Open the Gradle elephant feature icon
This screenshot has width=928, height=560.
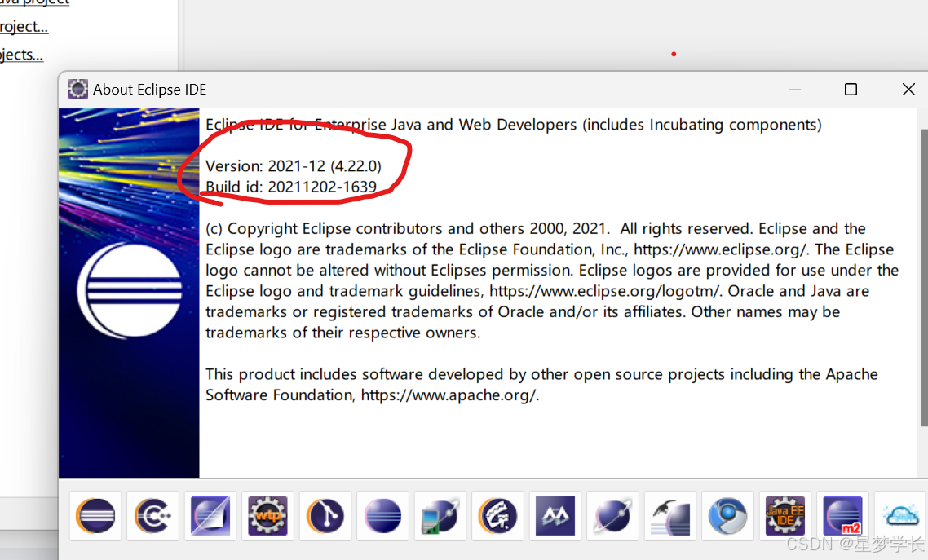pyautogui.click(x=497, y=516)
